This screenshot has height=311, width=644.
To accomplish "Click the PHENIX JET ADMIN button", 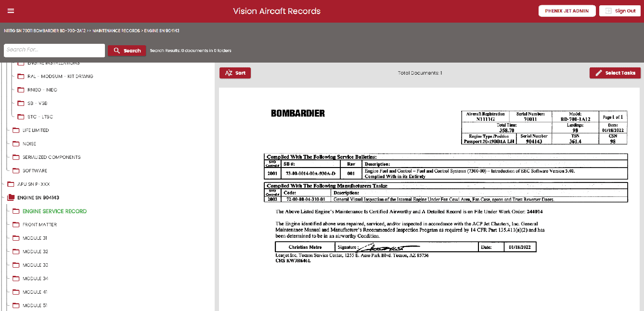I will [567, 11].
